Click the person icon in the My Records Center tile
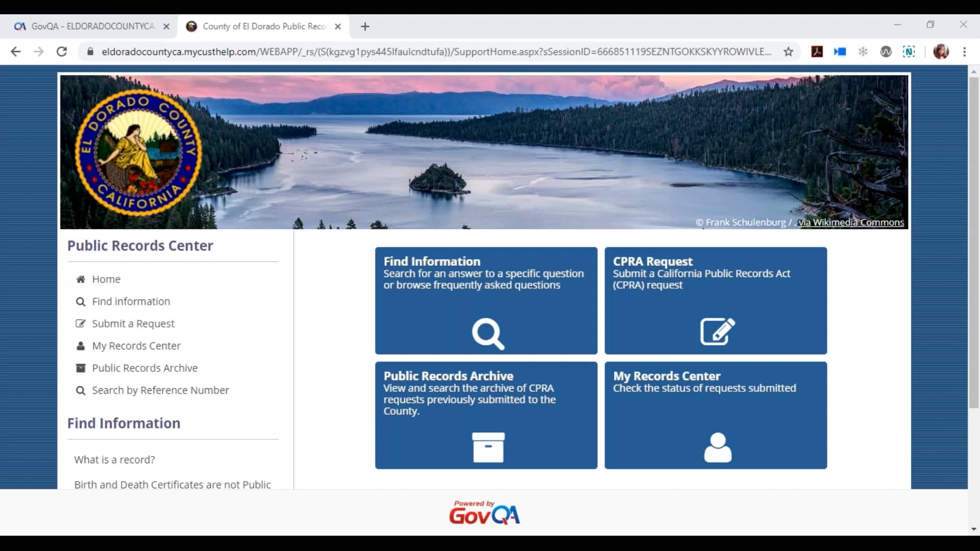 (x=717, y=447)
